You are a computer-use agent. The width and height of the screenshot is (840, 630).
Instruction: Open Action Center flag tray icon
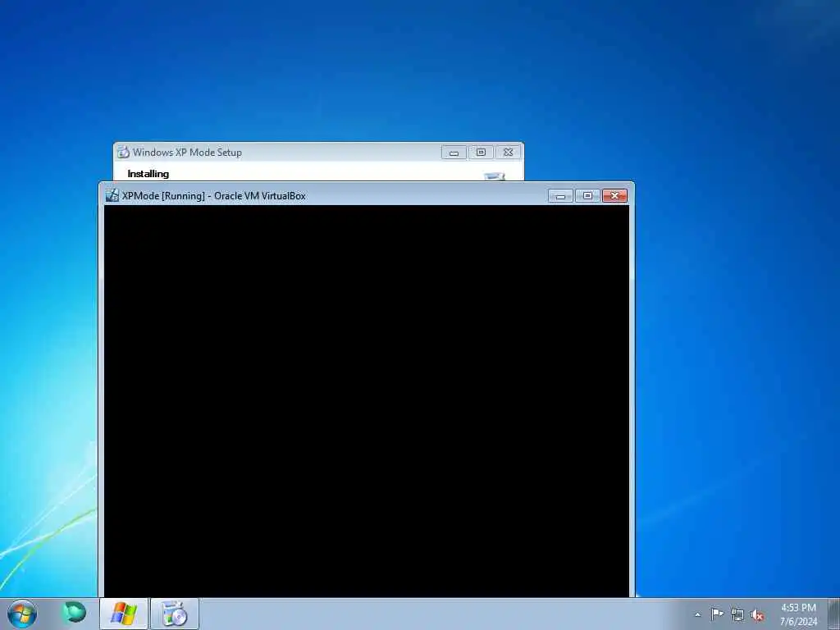[x=717, y=614]
